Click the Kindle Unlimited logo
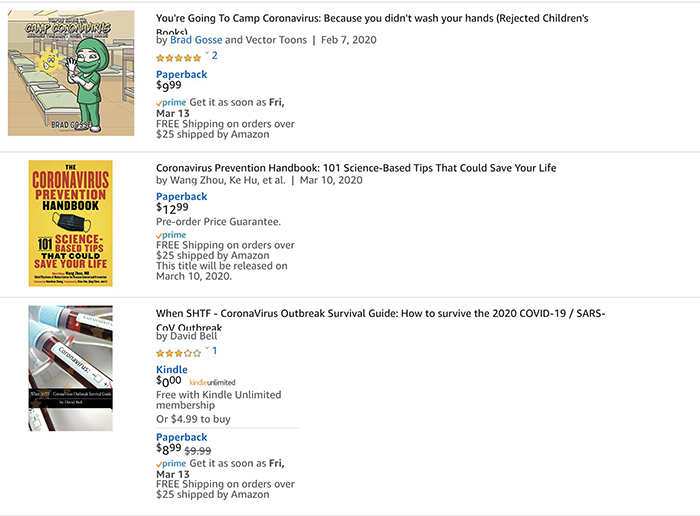The width and height of the screenshot is (700, 516). 212,383
